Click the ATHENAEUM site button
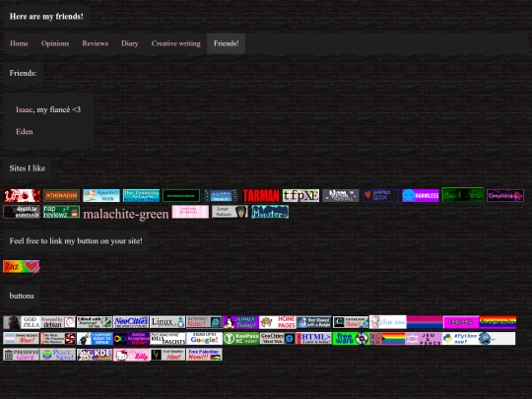This screenshot has width=532, height=399. [x=61, y=196]
